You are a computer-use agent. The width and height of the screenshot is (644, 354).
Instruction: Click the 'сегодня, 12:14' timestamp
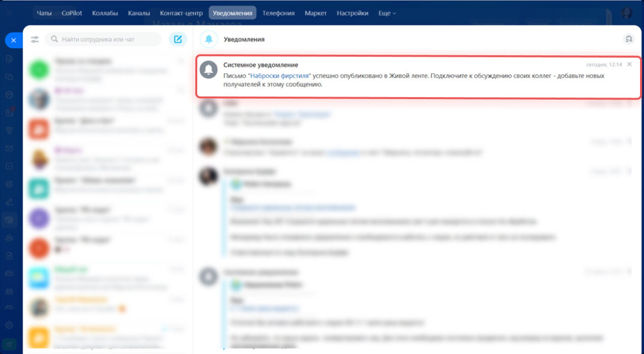[604, 64]
